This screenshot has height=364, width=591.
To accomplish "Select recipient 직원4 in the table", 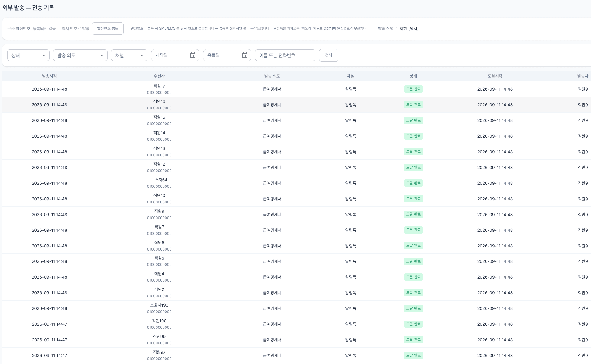I will (x=159, y=274).
